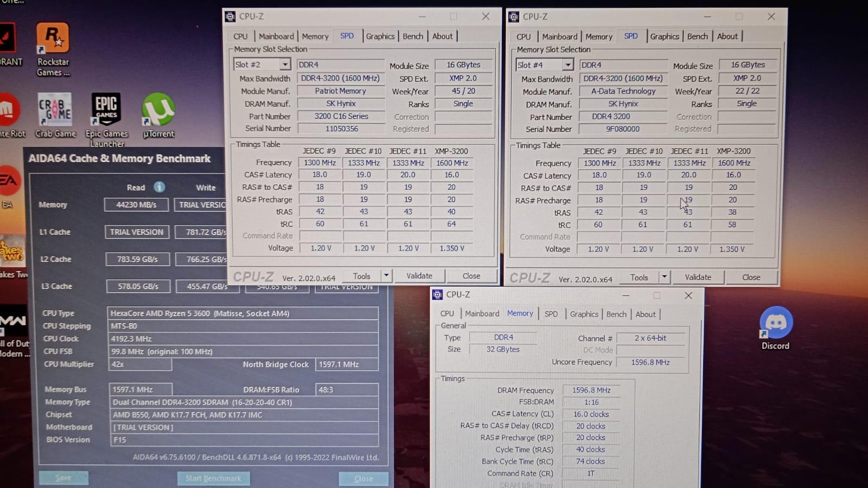This screenshot has width=868, height=488.
Task: Open the About tab in the bottom CPU-Z window
Action: point(646,314)
